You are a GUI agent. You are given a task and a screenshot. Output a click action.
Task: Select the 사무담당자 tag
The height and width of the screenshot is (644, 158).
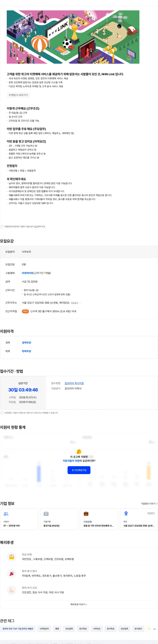(44, 628)
